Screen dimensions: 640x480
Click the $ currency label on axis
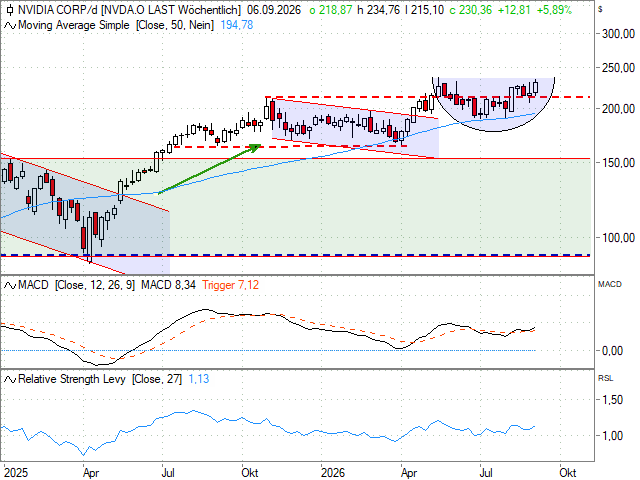point(600,9)
